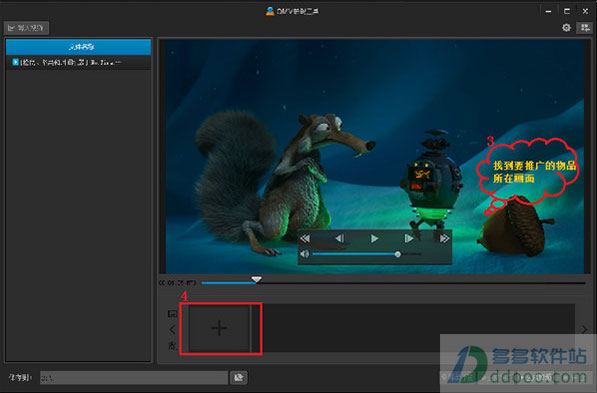597x393 pixels.
Task: Maximize the window
Action: click(567, 11)
